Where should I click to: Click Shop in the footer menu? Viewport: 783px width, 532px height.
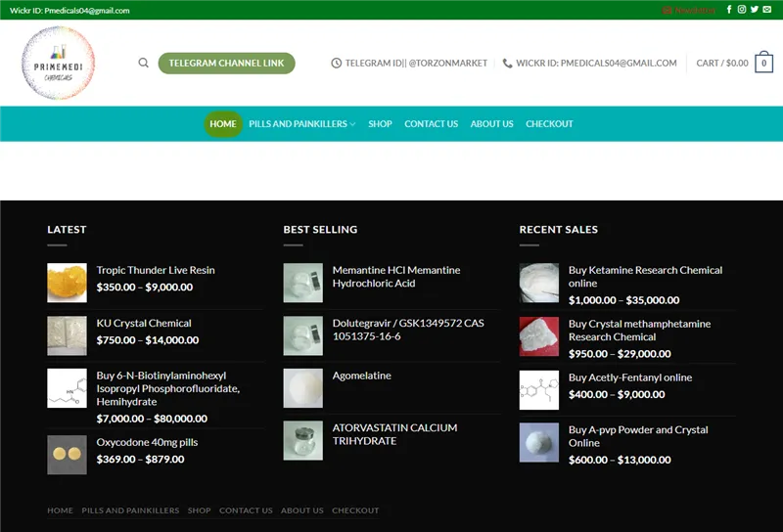(x=199, y=510)
